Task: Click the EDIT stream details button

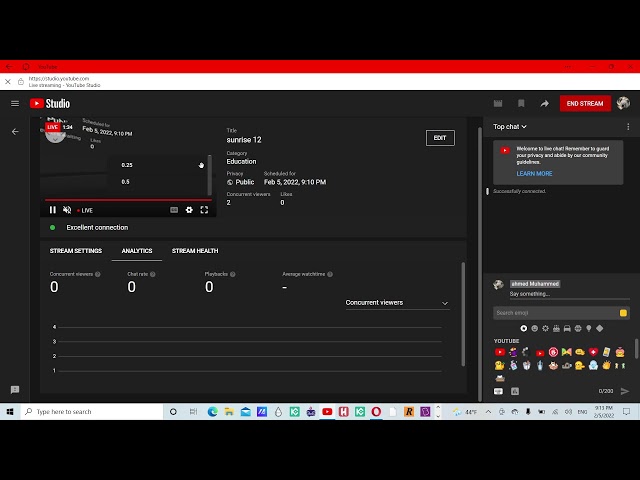Action: [440, 138]
